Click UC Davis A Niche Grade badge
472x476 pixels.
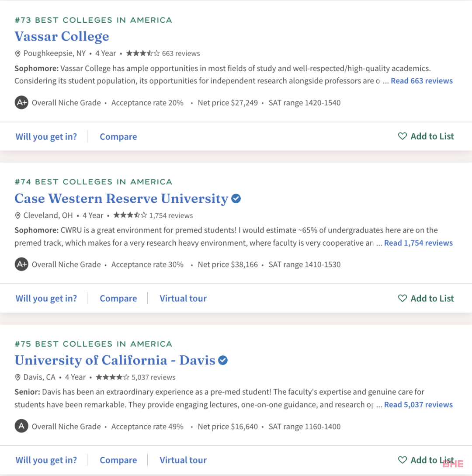(x=21, y=426)
